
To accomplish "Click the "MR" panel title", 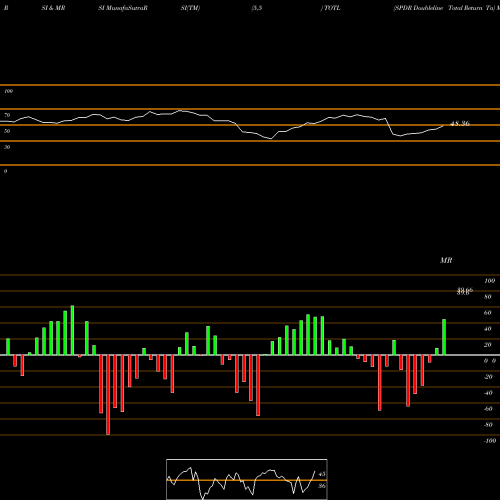I will click(x=446, y=260).
